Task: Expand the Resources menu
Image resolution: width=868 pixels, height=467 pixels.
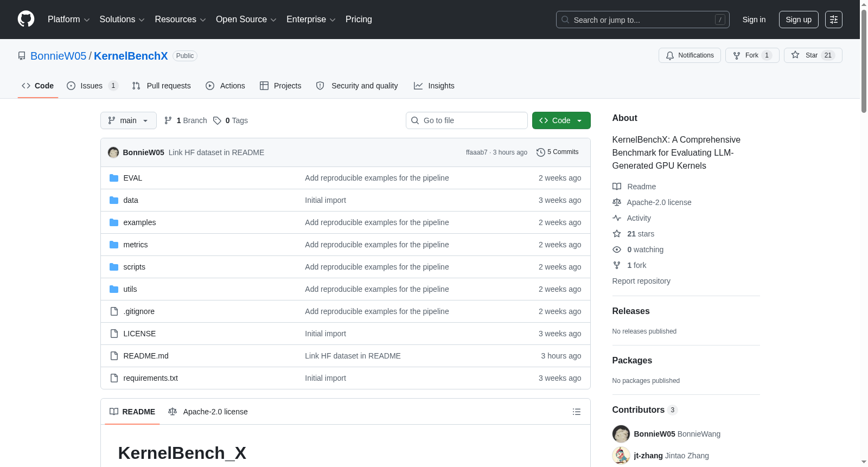Action: click(x=180, y=20)
